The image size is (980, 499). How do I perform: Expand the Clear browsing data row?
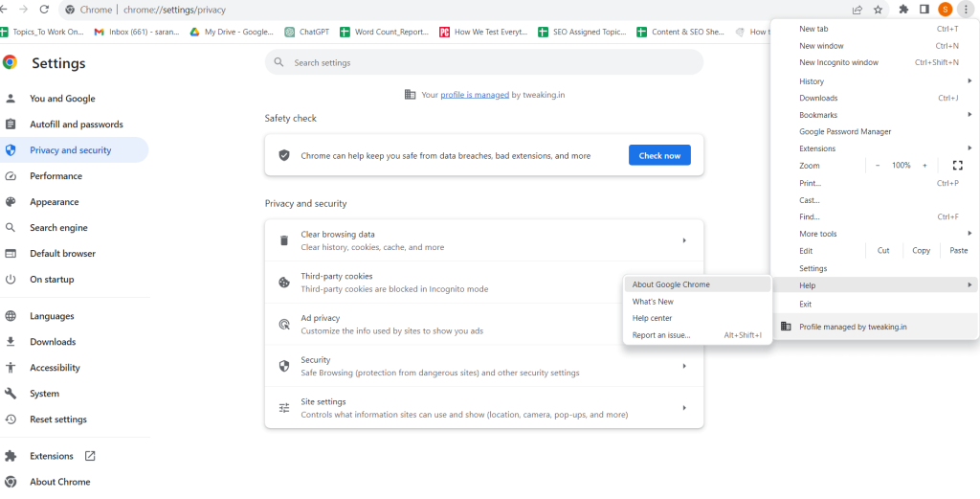pyautogui.click(x=483, y=240)
